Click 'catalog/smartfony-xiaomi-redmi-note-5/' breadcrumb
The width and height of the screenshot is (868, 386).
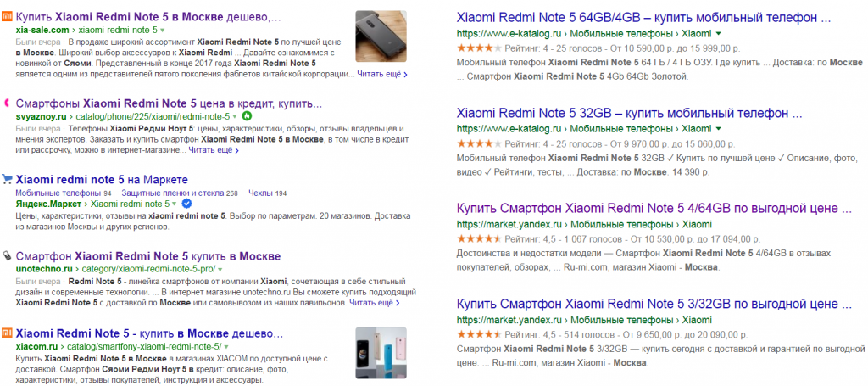(145, 347)
